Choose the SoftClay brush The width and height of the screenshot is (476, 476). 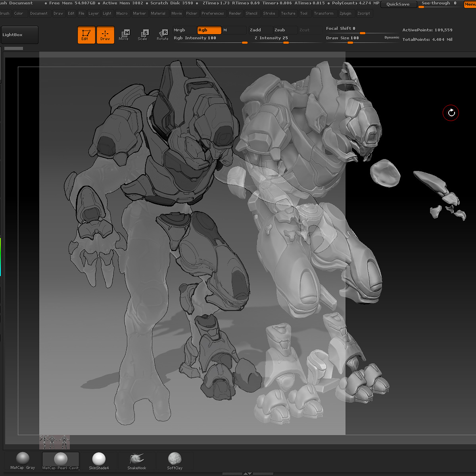[175, 461]
